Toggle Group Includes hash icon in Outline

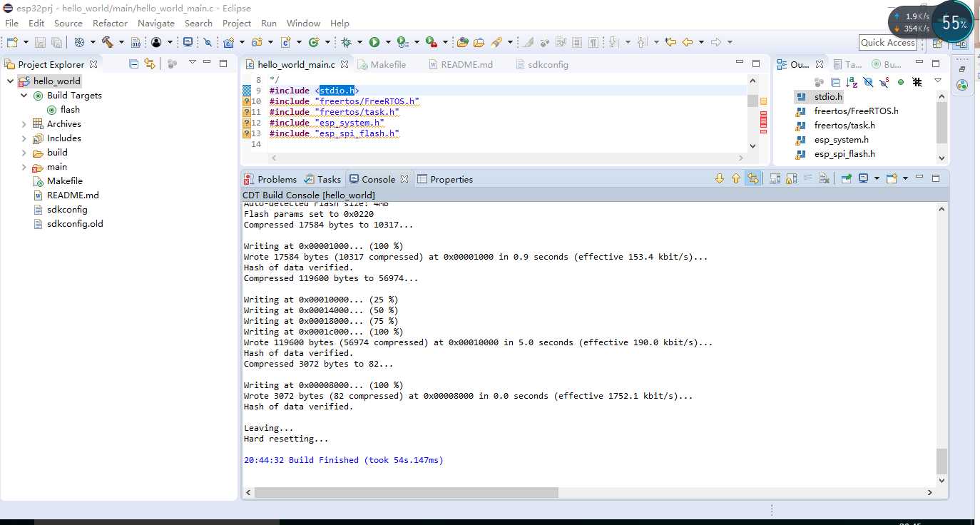pos(917,82)
